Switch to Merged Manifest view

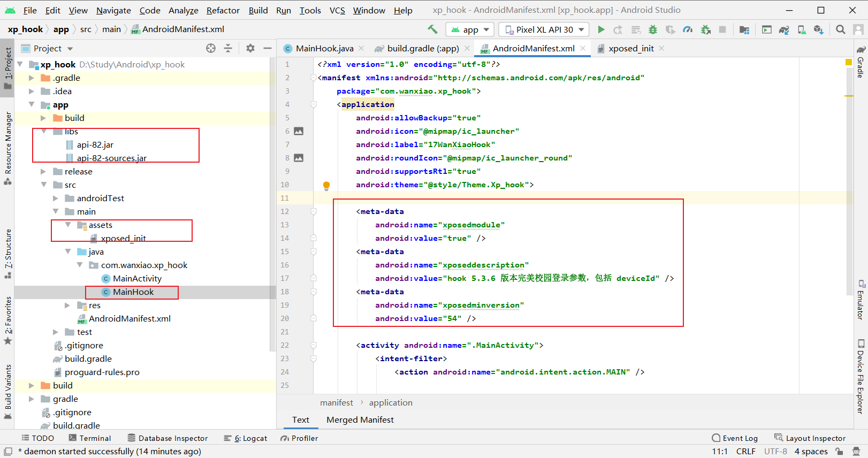(x=360, y=420)
